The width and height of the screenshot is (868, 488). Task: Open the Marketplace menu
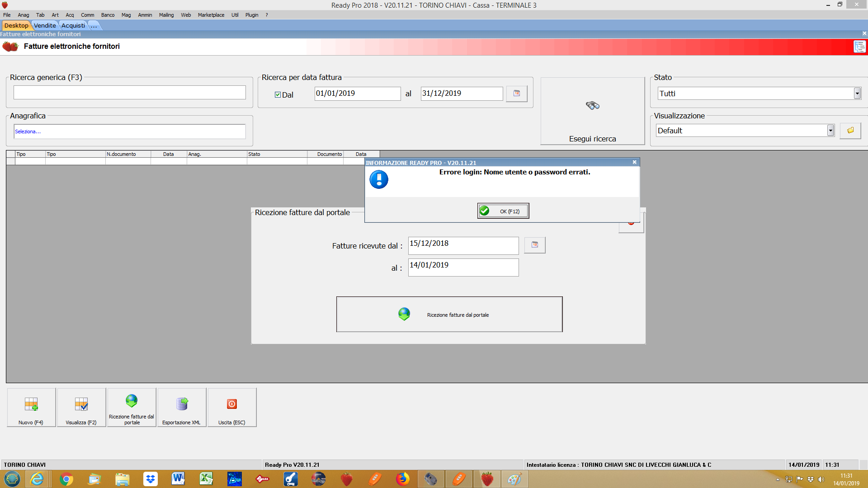pos(211,15)
